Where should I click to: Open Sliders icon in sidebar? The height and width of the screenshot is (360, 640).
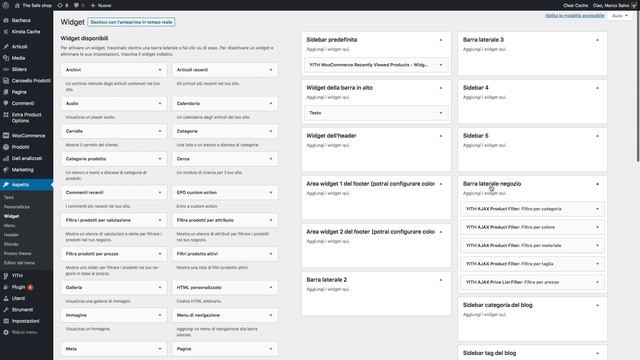[x=6, y=69]
